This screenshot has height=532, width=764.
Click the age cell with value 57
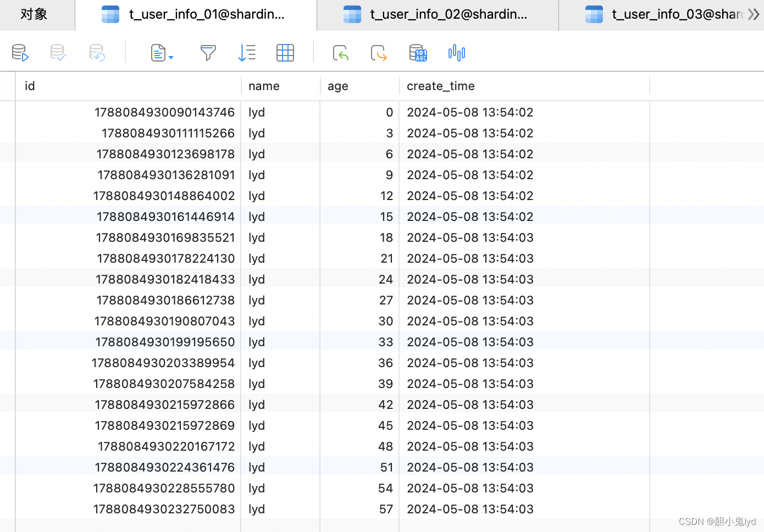359,509
